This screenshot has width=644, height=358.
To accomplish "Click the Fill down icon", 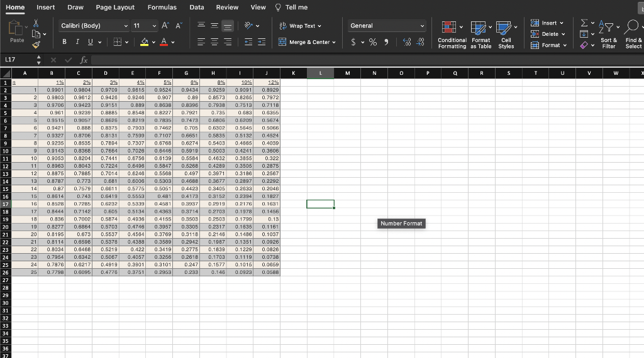I will coord(584,34).
